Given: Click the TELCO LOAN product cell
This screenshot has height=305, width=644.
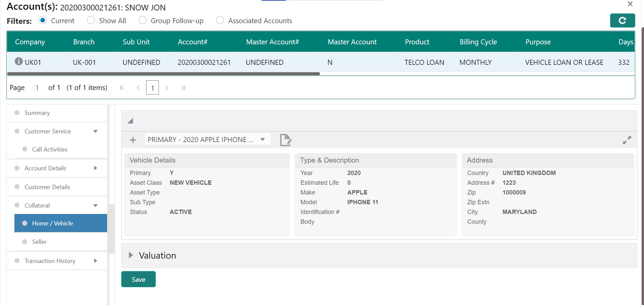Looking at the screenshot, I should point(424,62).
